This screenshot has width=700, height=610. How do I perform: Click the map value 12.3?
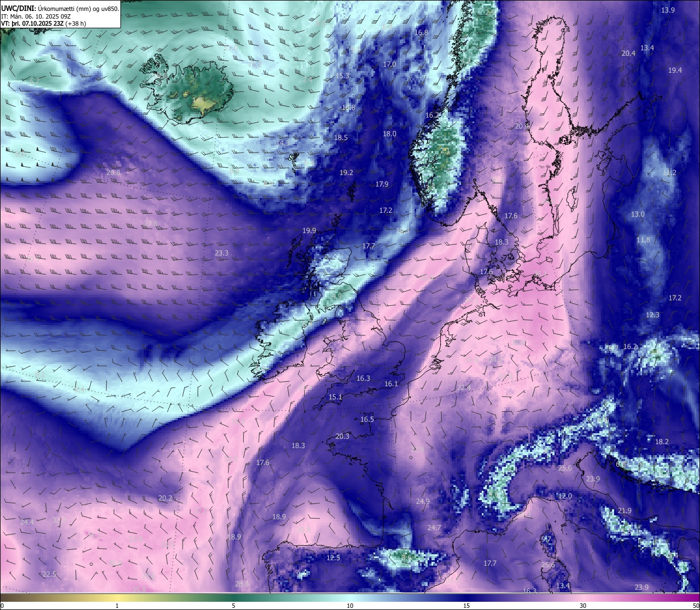click(652, 315)
